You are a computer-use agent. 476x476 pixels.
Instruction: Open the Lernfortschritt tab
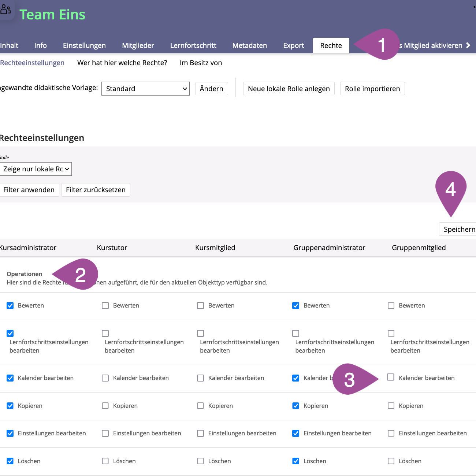193,45
